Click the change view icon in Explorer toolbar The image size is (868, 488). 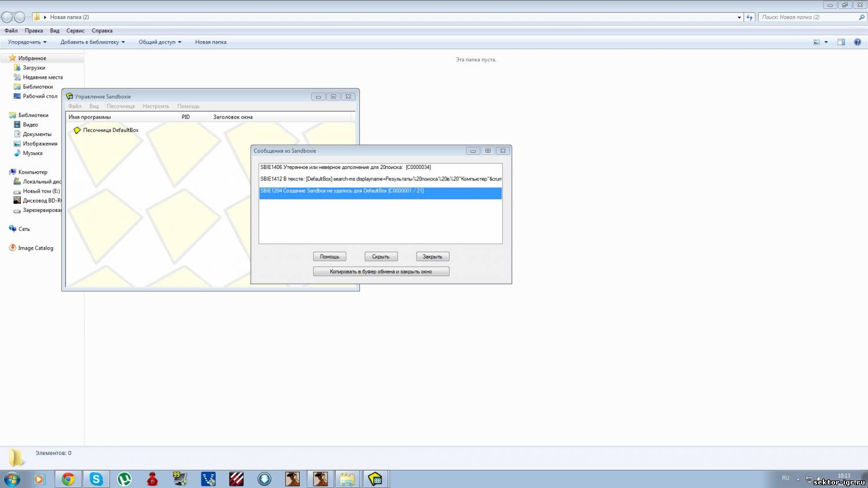pos(816,42)
